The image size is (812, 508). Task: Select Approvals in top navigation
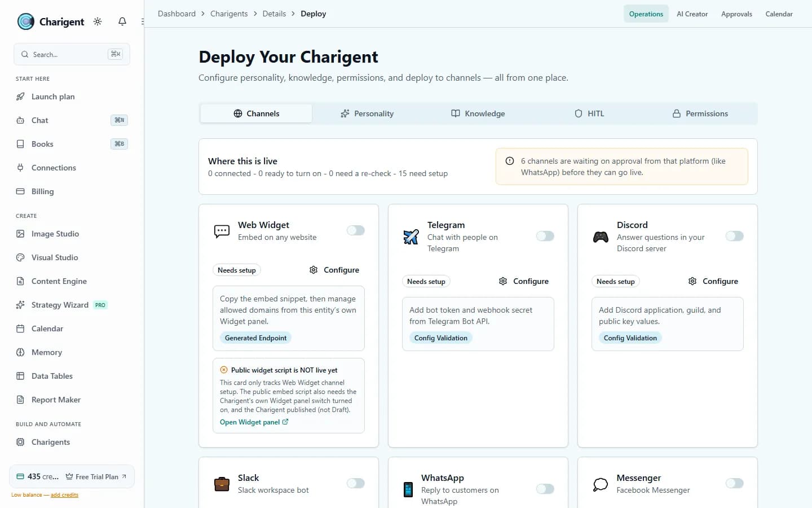(x=736, y=14)
